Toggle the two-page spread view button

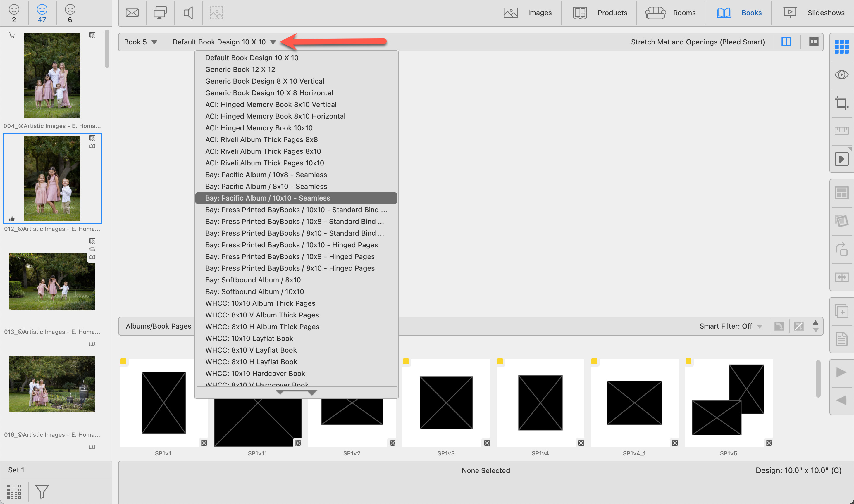pyautogui.click(x=786, y=42)
